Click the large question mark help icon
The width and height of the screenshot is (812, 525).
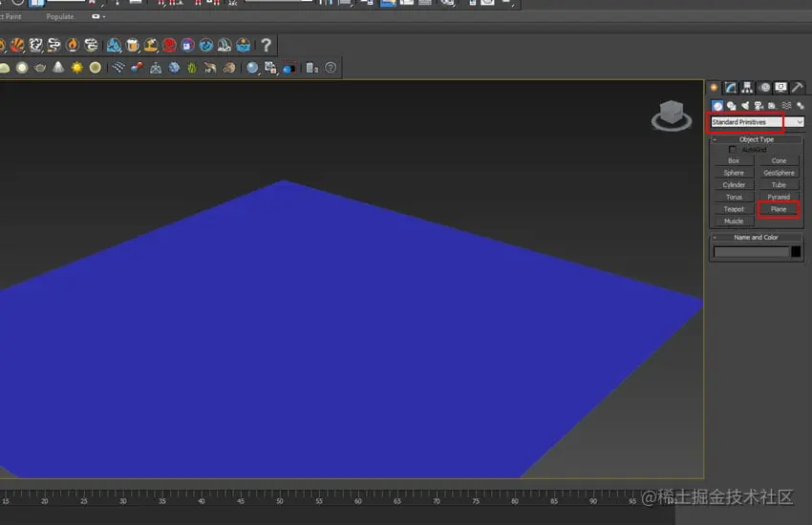266,46
